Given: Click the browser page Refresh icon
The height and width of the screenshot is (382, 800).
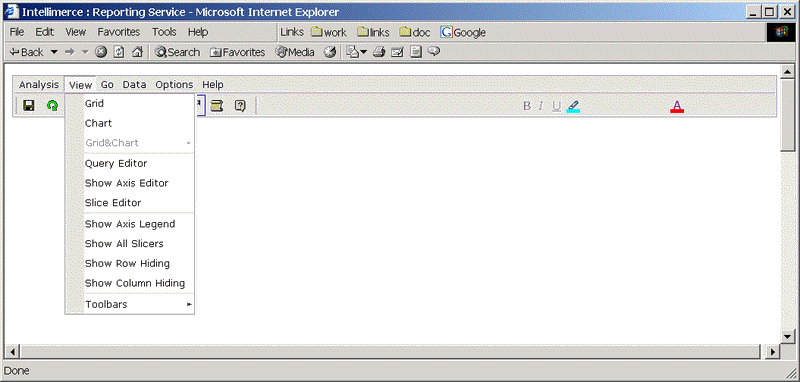Looking at the screenshot, I should coord(118,52).
